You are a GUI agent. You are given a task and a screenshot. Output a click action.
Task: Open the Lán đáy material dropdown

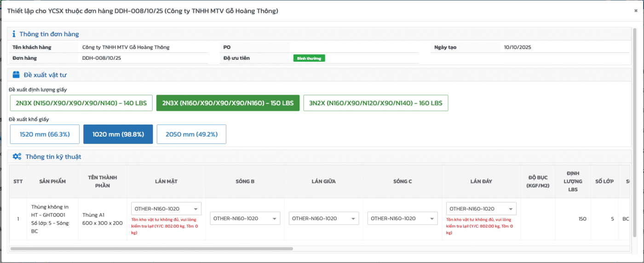[481, 209]
